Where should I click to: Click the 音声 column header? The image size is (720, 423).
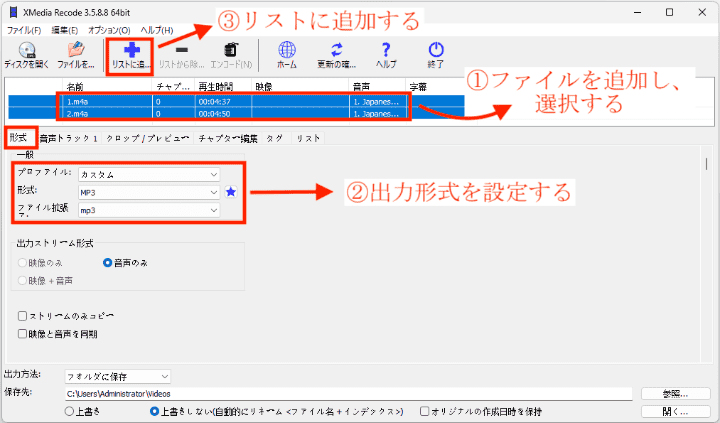pyautogui.click(x=377, y=86)
